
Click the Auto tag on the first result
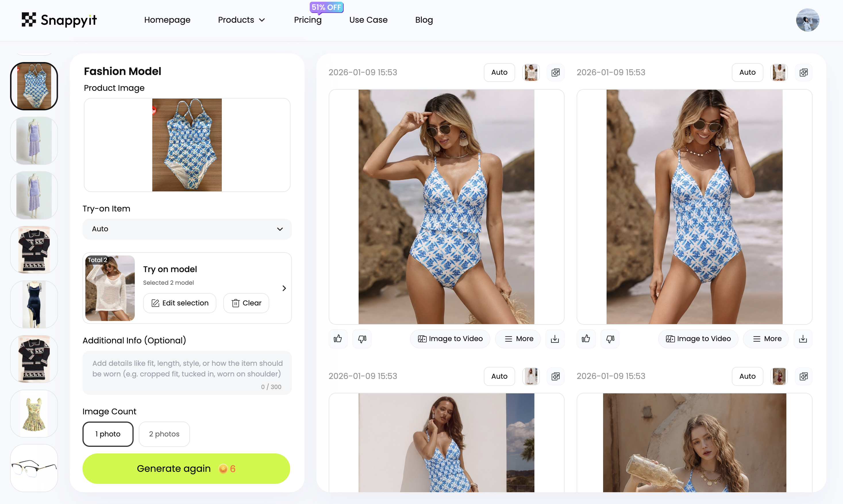pyautogui.click(x=499, y=72)
